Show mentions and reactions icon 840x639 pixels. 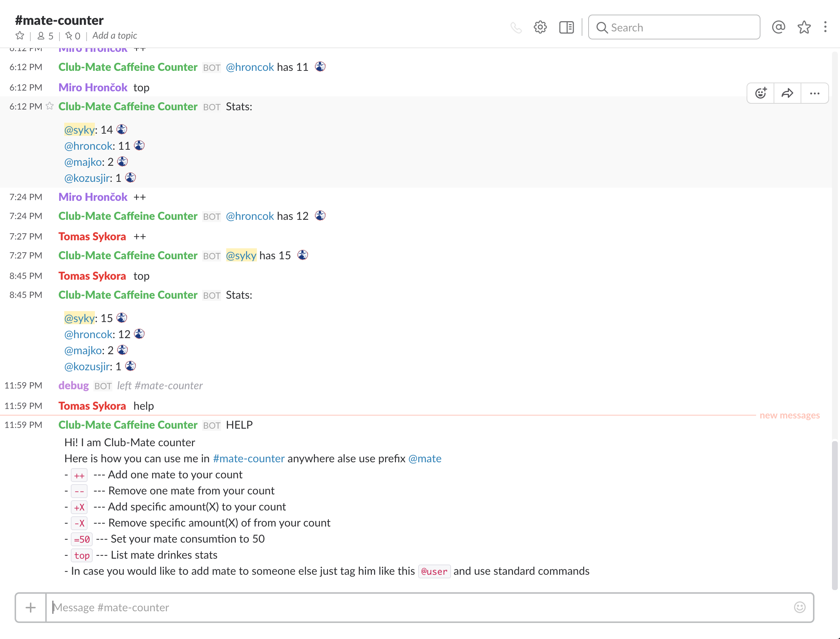tap(778, 27)
